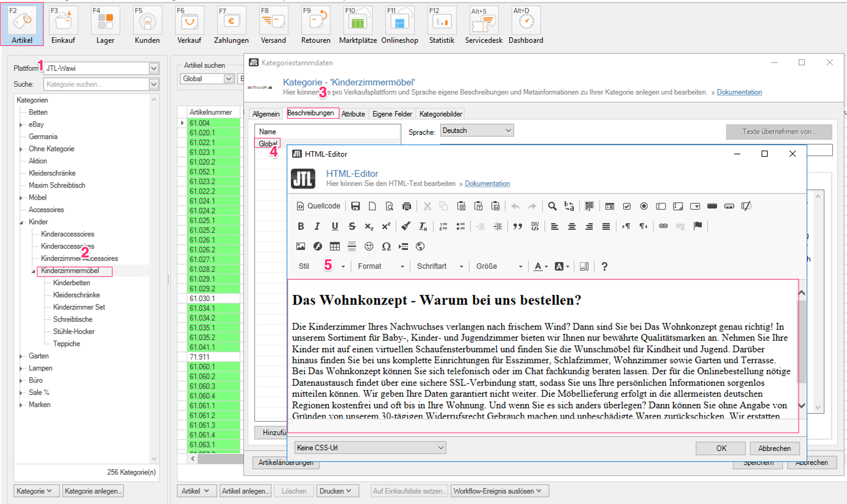Switch to the Kategoriebilder tab

tap(440, 114)
